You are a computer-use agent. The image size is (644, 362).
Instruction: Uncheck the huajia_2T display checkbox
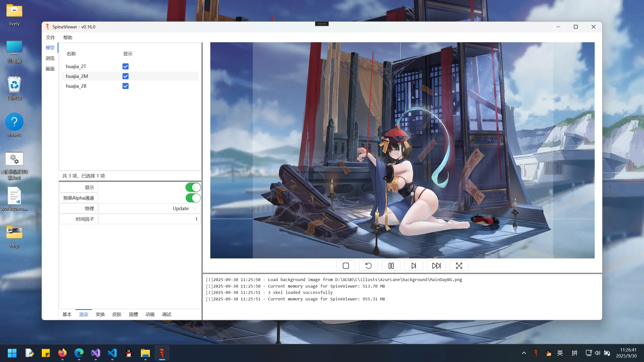pyautogui.click(x=126, y=66)
